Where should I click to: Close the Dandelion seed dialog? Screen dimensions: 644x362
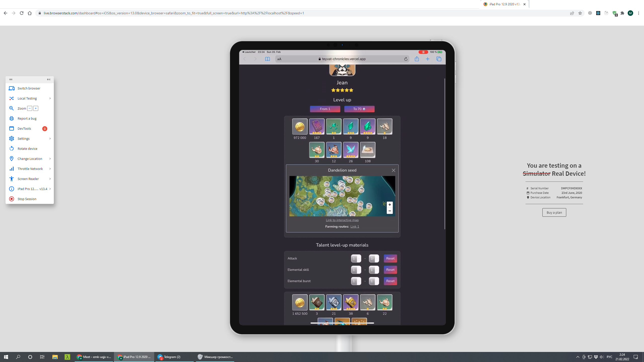coord(393,170)
